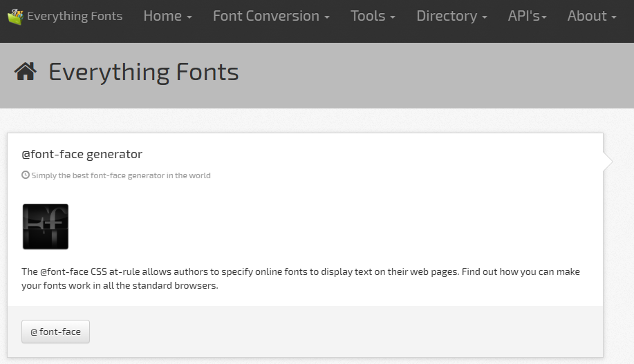Open the black Ff font-face thumbnail image
The image size is (634, 364).
click(46, 227)
